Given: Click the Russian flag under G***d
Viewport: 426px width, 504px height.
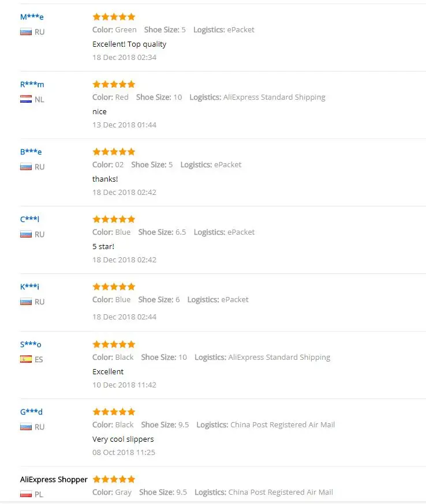Looking at the screenshot, I should click(x=25, y=427).
